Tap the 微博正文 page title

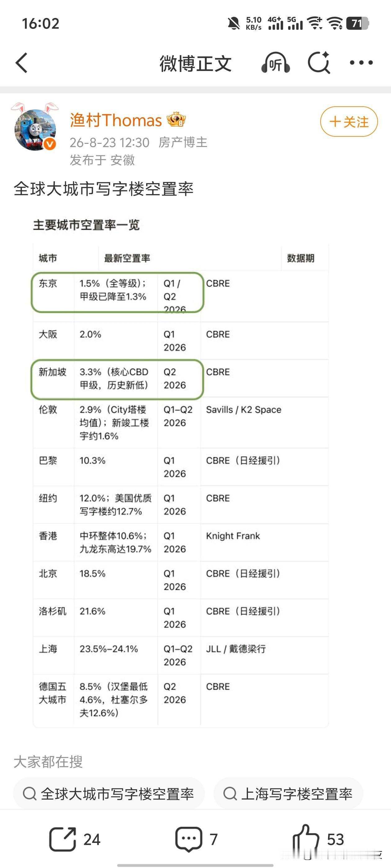(196, 63)
